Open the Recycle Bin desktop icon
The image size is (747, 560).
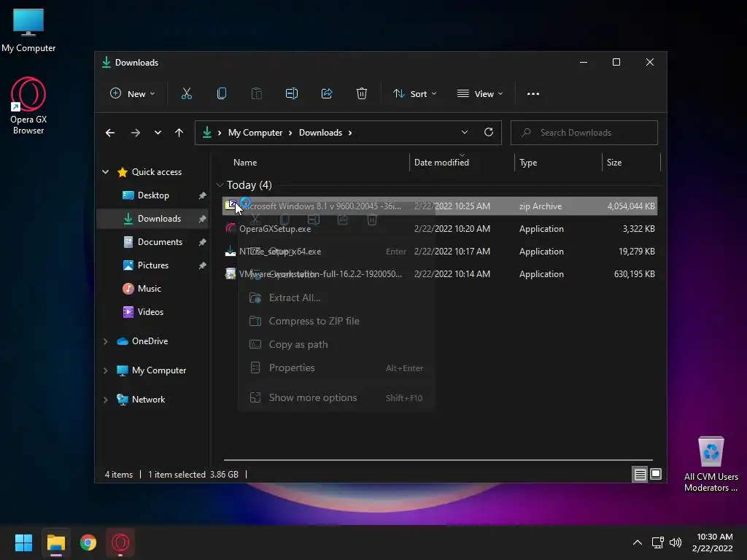pos(711,464)
